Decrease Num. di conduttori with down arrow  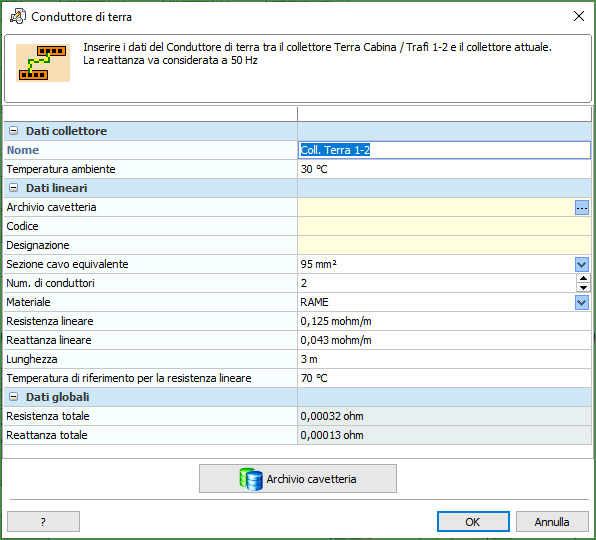tap(583, 288)
